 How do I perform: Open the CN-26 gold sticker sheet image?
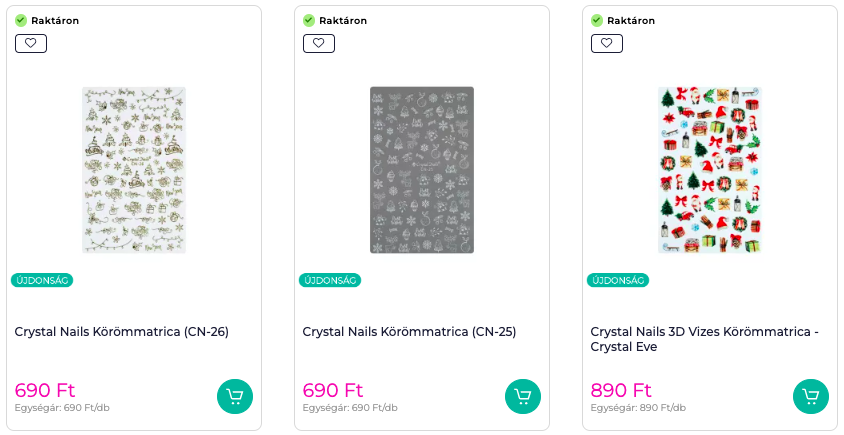click(x=134, y=169)
